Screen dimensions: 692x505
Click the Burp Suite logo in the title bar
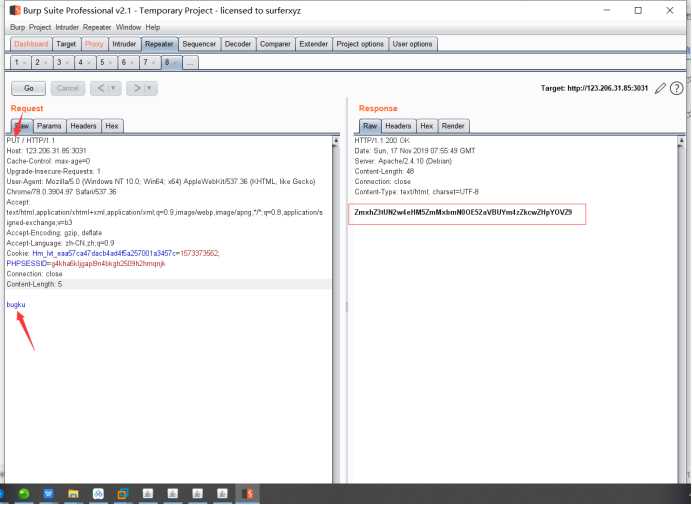[15, 10]
